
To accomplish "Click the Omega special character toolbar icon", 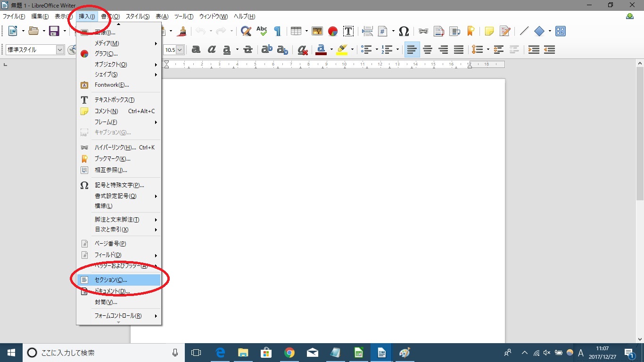I will tap(404, 31).
